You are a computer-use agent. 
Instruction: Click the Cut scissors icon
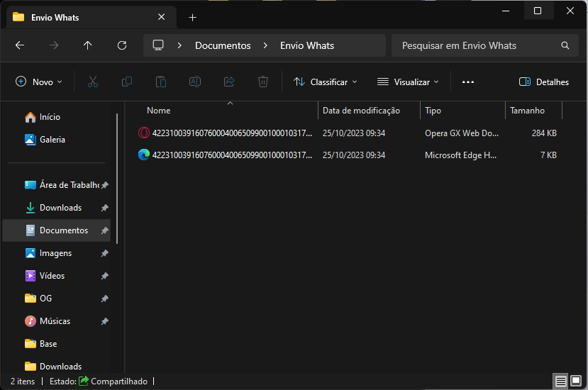click(92, 82)
